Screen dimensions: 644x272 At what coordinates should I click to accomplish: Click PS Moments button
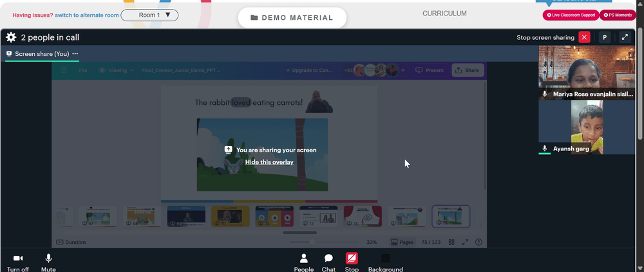click(x=618, y=15)
